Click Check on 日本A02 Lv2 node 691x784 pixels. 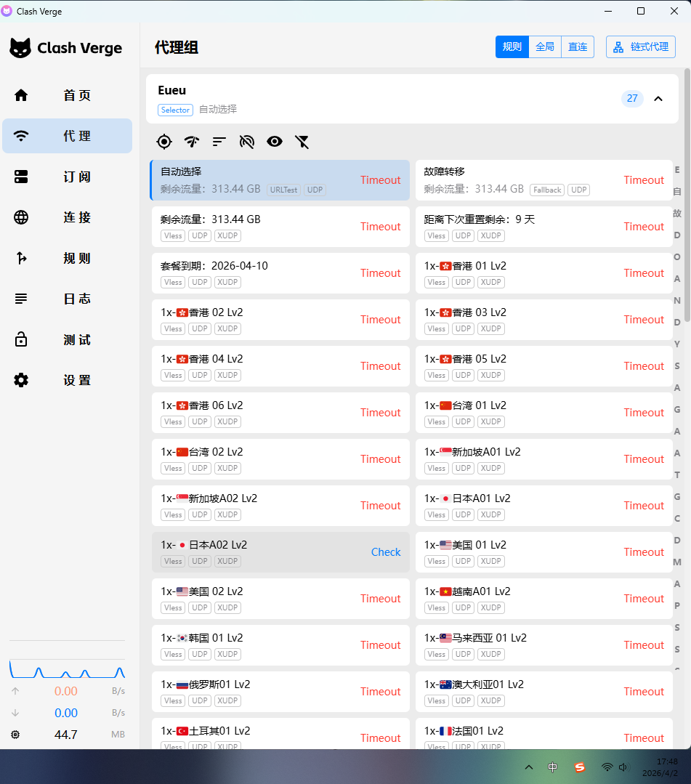(x=386, y=552)
